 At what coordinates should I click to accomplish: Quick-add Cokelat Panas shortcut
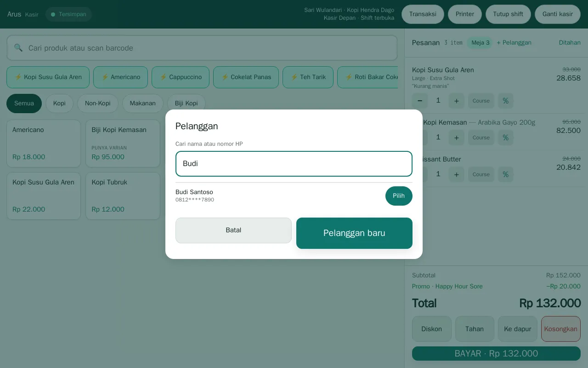click(x=246, y=77)
